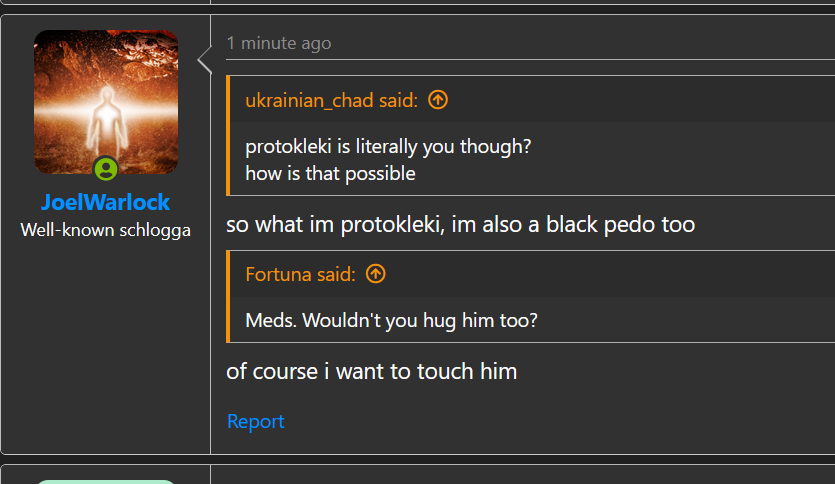The image size is (835, 484).
Task: Click the green online status badge
Action: click(x=106, y=169)
